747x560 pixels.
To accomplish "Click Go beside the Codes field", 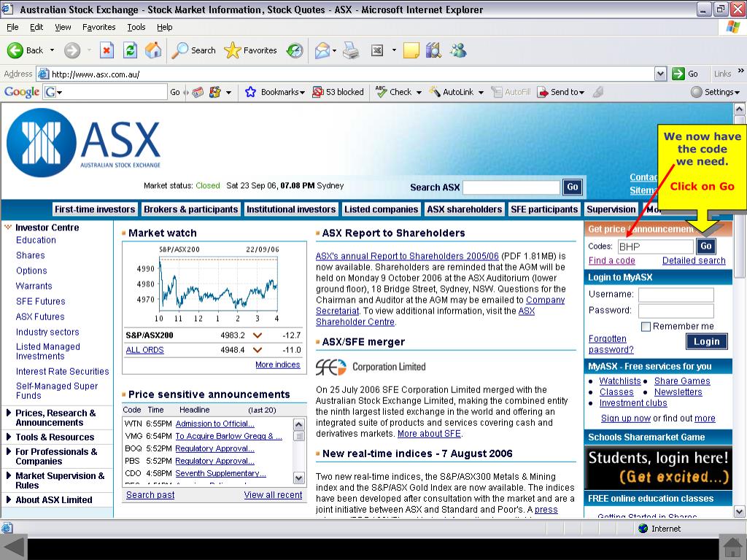I will 706,246.
